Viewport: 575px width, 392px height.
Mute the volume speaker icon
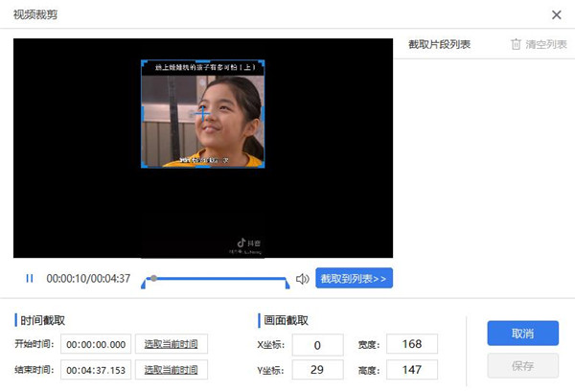point(303,279)
